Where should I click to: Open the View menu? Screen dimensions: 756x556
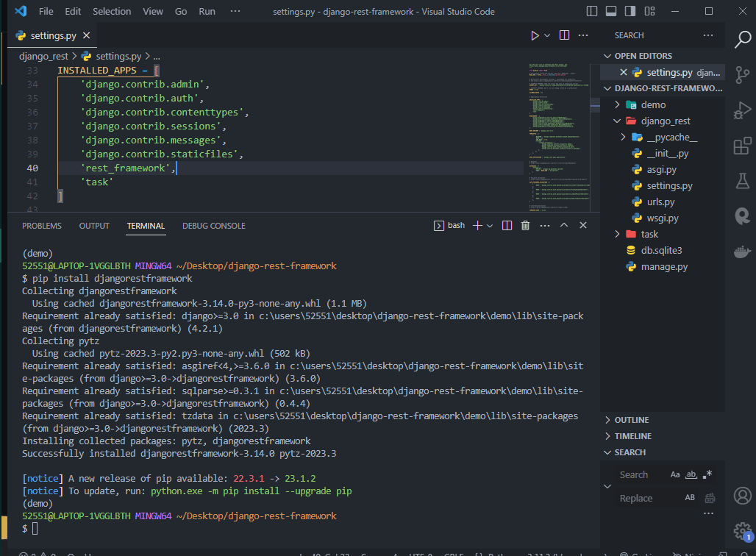coord(153,11)
